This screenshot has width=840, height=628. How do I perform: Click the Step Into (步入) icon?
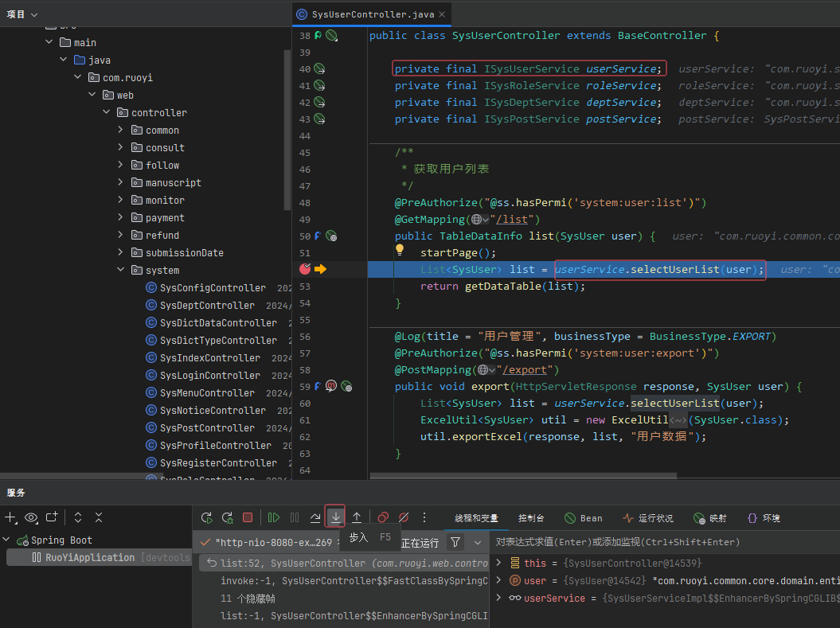336,517
